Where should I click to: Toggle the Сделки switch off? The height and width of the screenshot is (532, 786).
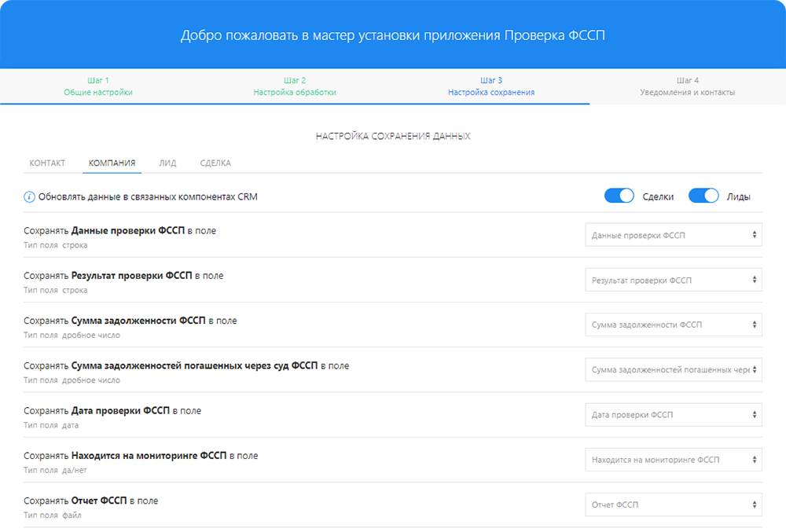pos(619,196)
